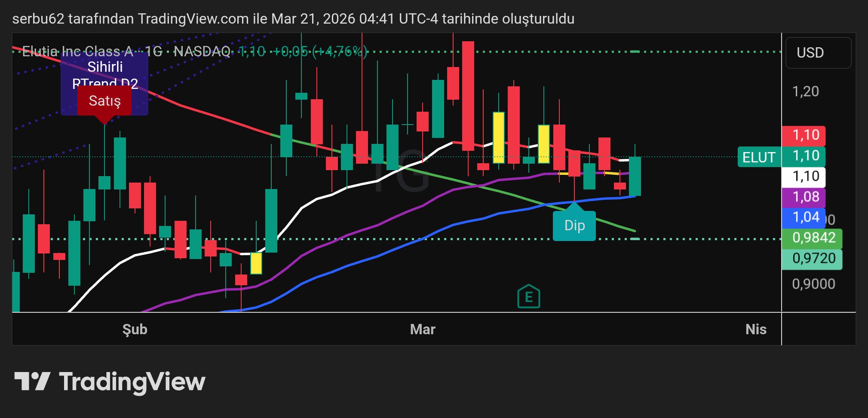The image size is (868, 418).
Task: Click the +0,05 (+4,76%) price change
Action: 320,52
